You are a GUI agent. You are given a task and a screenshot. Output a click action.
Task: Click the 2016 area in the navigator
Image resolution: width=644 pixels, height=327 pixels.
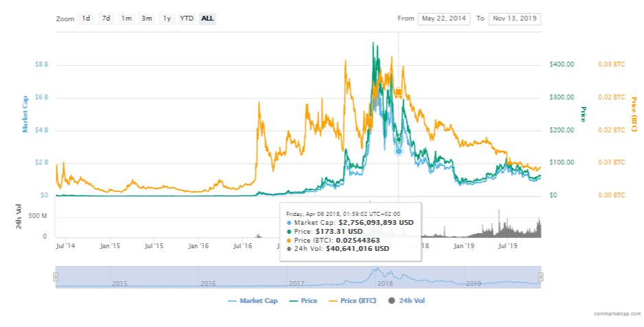tap(208, 281)
